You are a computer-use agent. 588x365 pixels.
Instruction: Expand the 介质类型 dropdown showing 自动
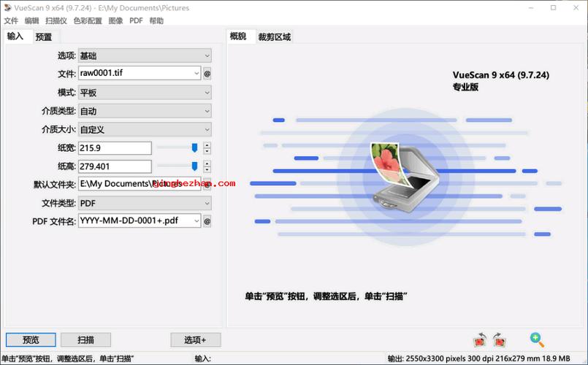click(145, 111)
